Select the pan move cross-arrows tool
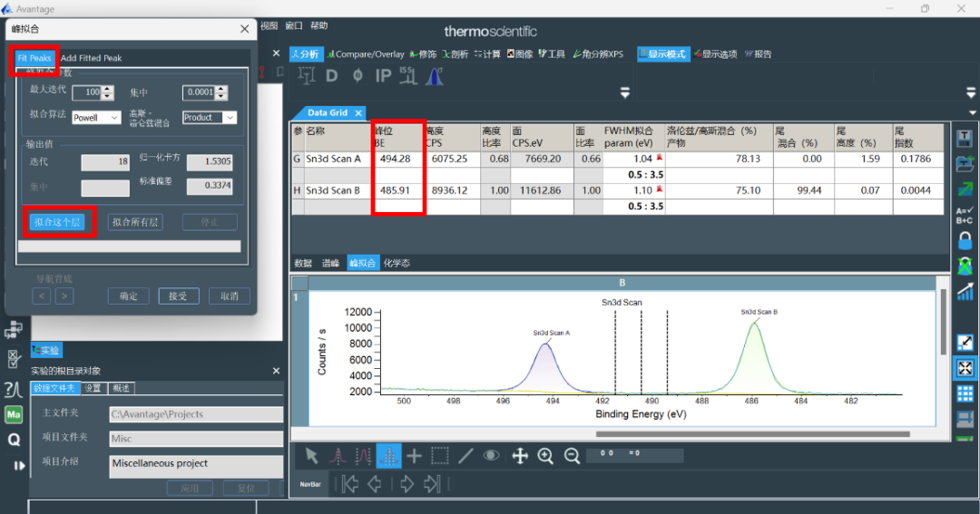980x514 pixels. [x=520, y=456]
